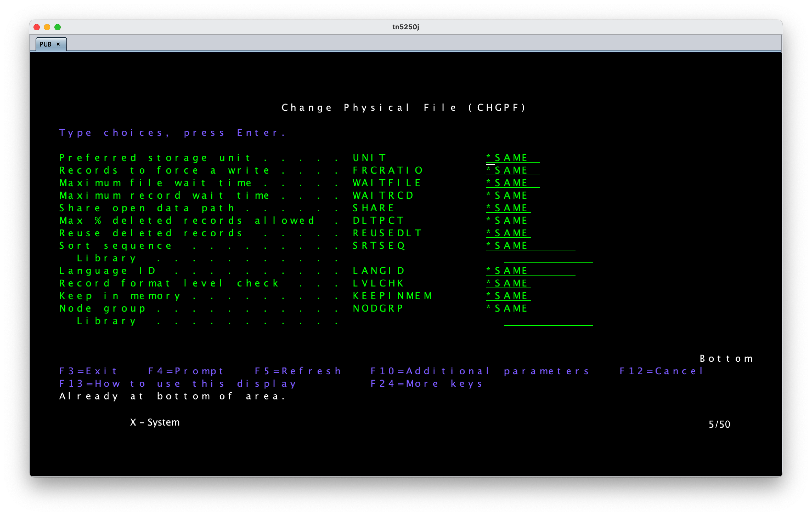Click the FRCRATIO *SAME input field
The image size is (812, 516).
(512, 170)
